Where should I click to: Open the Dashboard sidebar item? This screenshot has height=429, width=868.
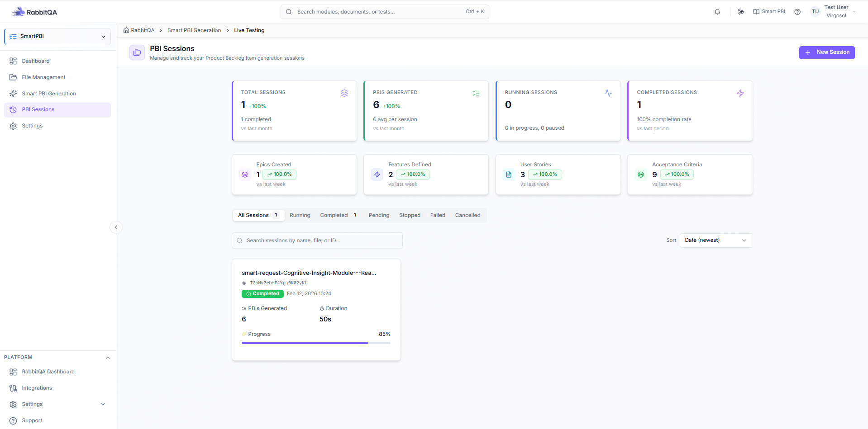pos(57,61)
